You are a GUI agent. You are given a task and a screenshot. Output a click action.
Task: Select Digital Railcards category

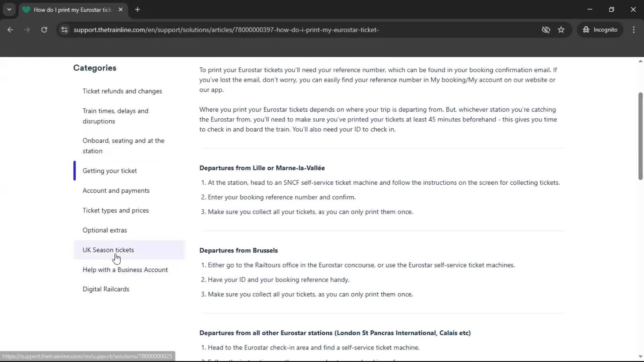tap(106, 289)
